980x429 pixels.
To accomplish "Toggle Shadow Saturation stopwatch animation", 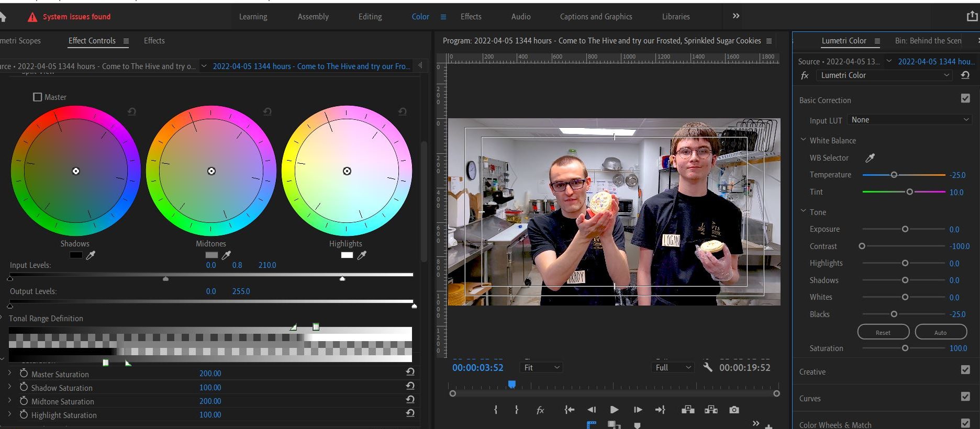I will [x=24, y=387].
